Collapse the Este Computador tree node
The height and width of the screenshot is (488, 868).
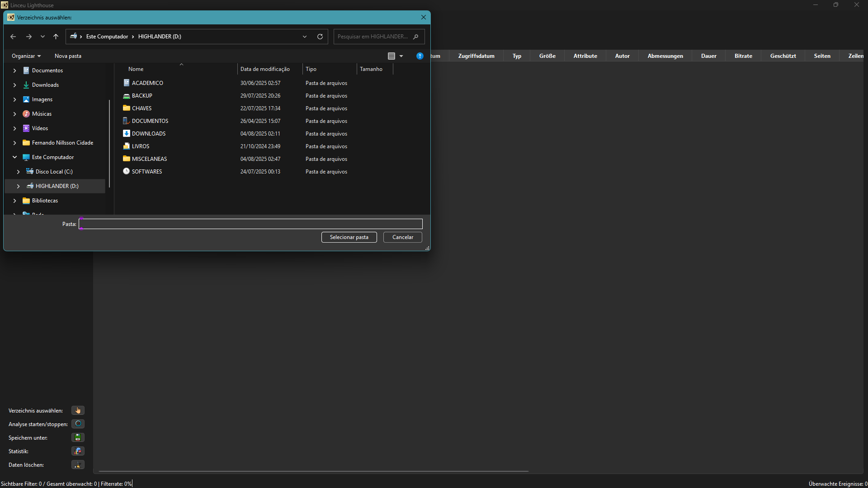tap(14, 157)
